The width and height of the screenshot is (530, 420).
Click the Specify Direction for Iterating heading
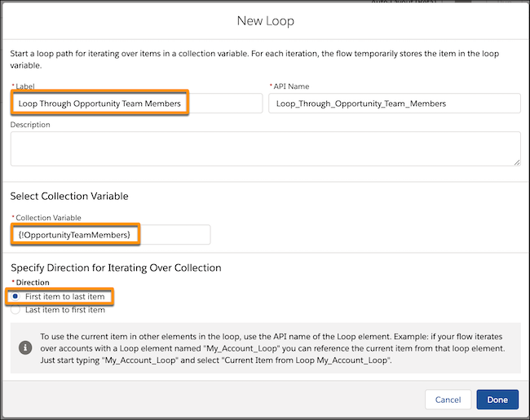[x=116, y=267]
